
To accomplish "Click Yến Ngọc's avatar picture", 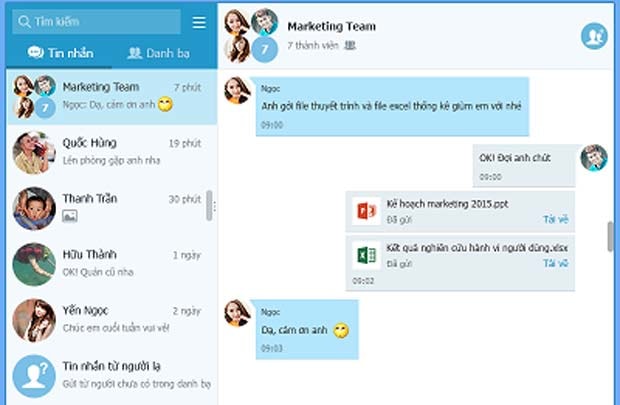I will tap(34, 320).
